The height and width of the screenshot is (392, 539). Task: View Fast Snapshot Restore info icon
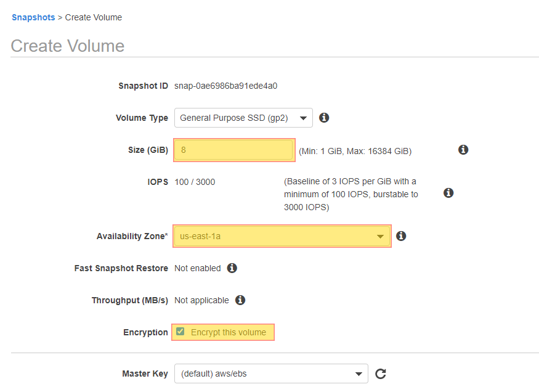[x=232, y=268]
